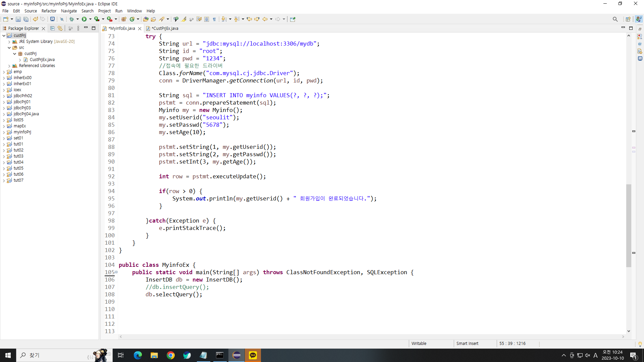Image resolution: width=644 pixels, height=362 pixels.
Task: Open Chrome from the Windows taskbar
Action: pyautogui.click(x=170, y=355)
